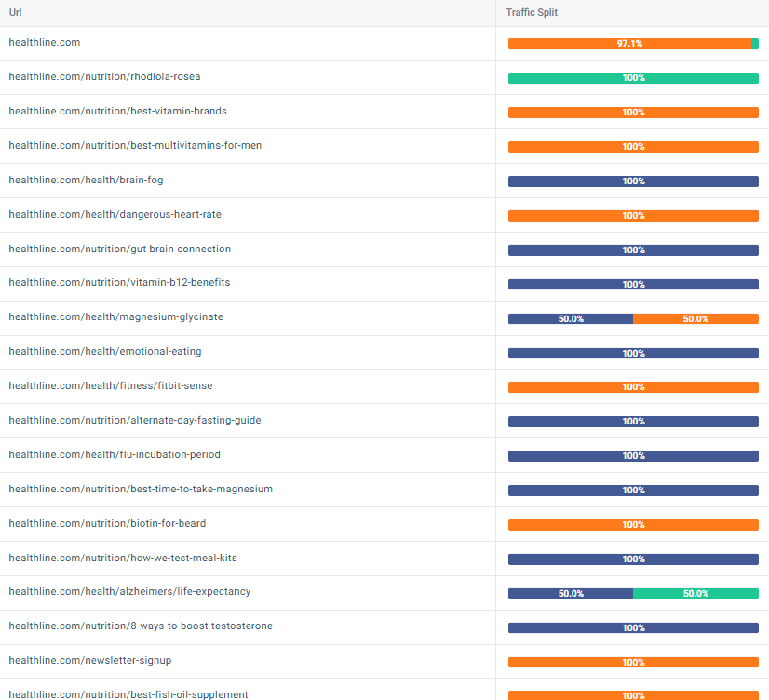Select the best-fish-oil-supplement URL
This screenshot has width=769, height=700.
pyautogui.click(x=128, y=694)
